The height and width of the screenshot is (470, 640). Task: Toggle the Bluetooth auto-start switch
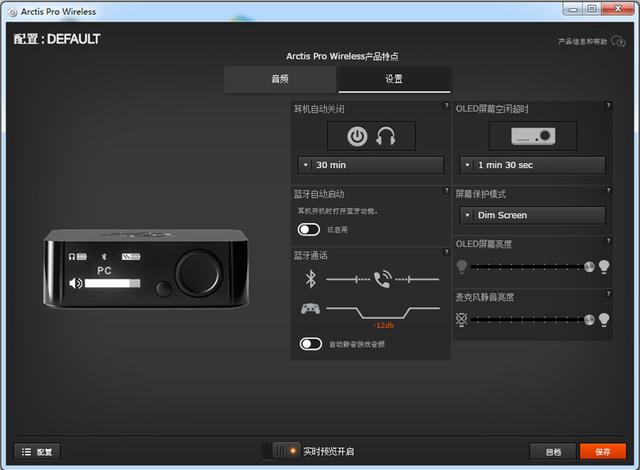pyautogui.click(x=309, y=230)
